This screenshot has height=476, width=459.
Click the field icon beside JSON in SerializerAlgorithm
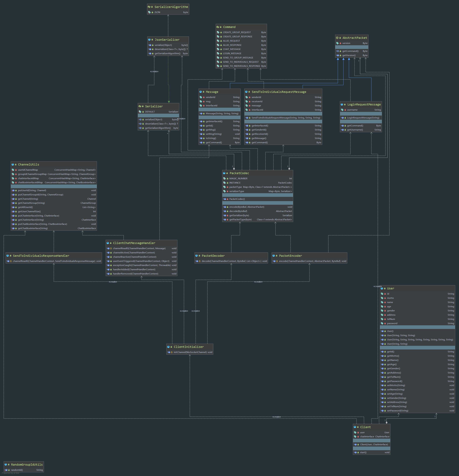[149, 12]
